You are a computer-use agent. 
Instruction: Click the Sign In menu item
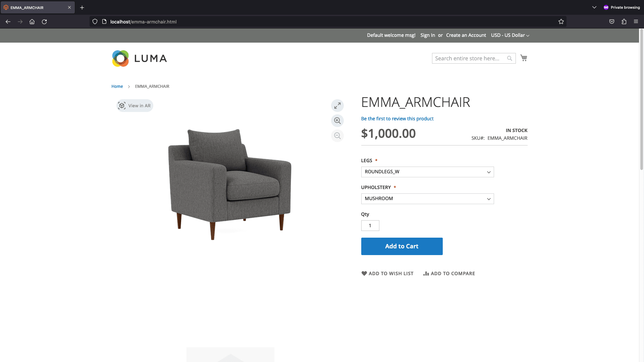[427, 35]
